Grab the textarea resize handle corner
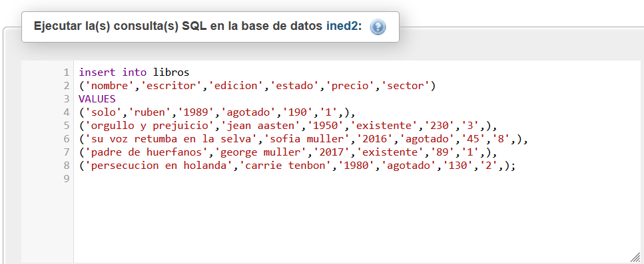The image size is (644, 264). point(636,256)
